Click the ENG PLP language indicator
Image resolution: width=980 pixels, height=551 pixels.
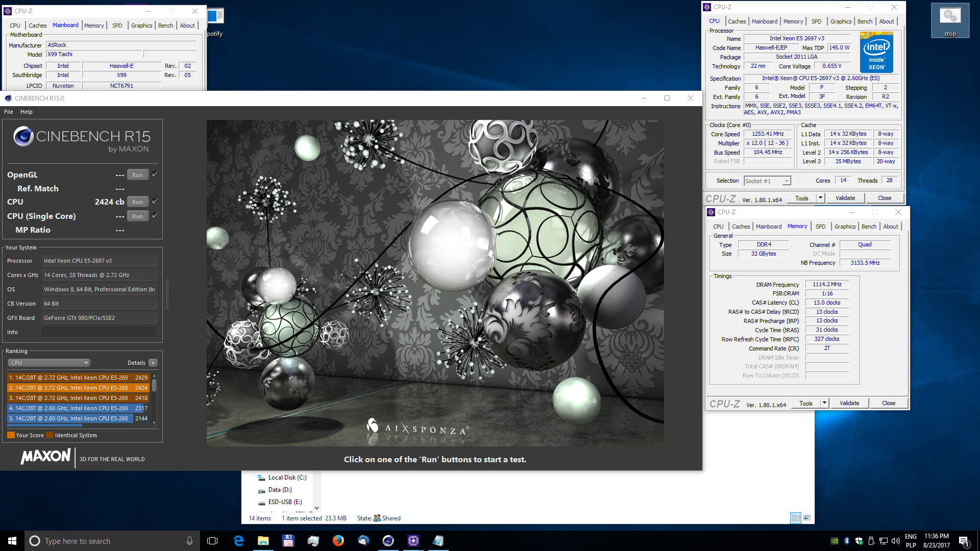click(911, 541)
